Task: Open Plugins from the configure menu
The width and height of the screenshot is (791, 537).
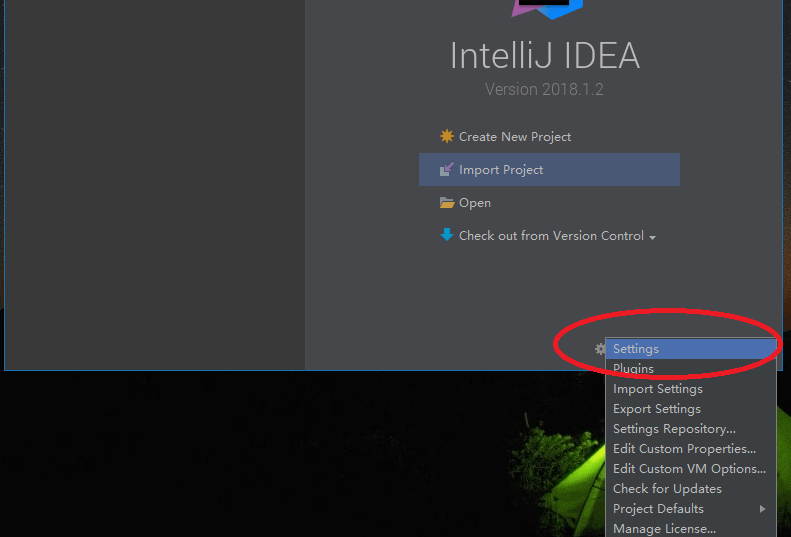Action: [x=691, y=369]
